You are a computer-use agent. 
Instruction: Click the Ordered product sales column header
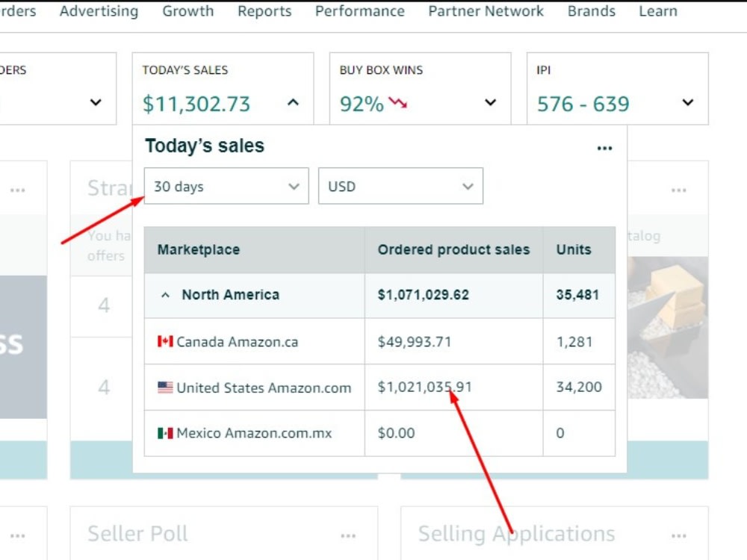click(453, 249)
